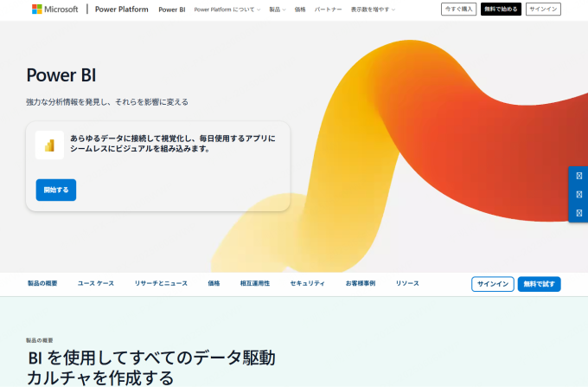Click the 強力な分析情報を発見し subtitle text
The image size is (588, 387).
pyautogui.click(x=107, y=102)
